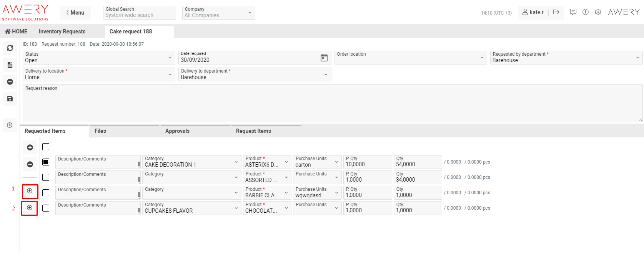Image resolution: width=644 pixels, height=253 pixels.
Task: Toggle checkbox for CAKE DECORATION 1 row
Action: [46, 162]
